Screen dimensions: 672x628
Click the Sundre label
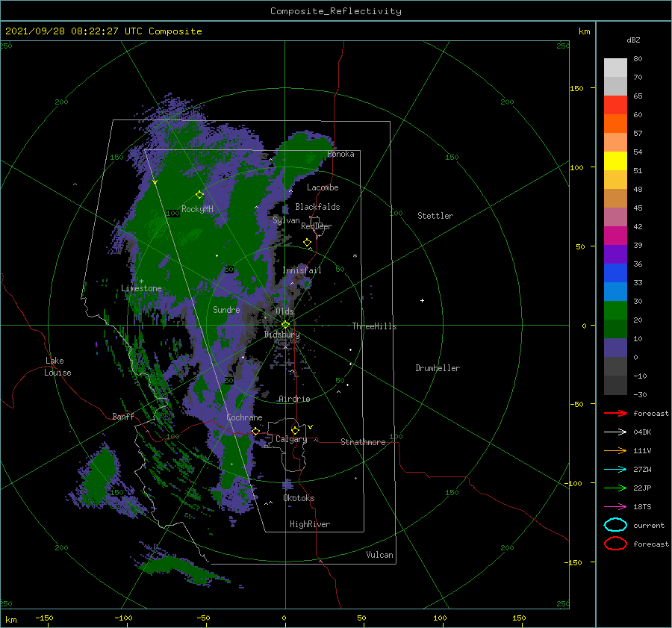(226, 309)
